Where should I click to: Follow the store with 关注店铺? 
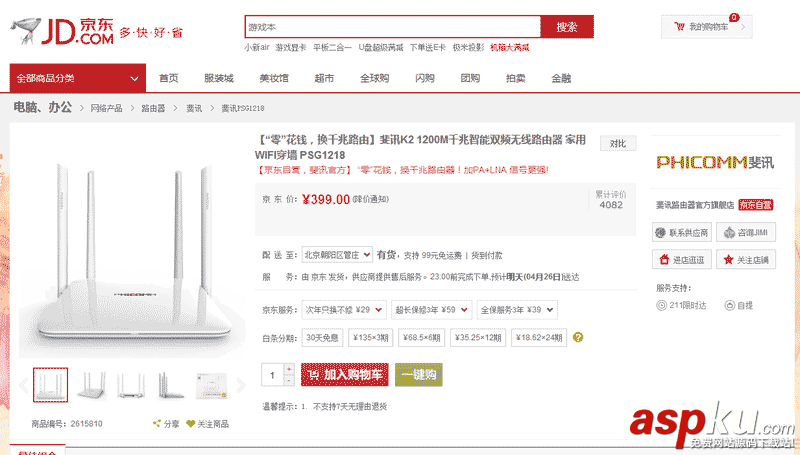click(745, 260)
